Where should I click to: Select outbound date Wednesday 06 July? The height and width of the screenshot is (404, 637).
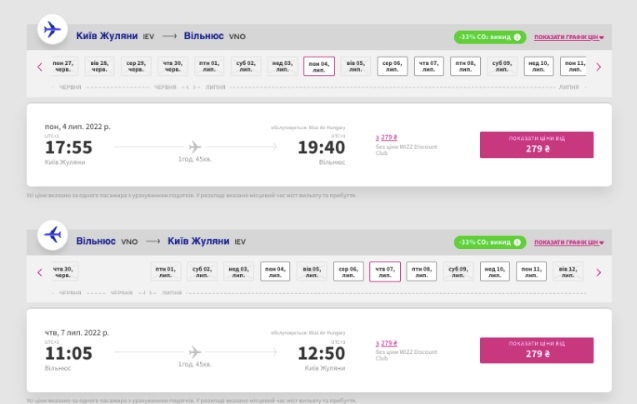[x=392, y=67]
